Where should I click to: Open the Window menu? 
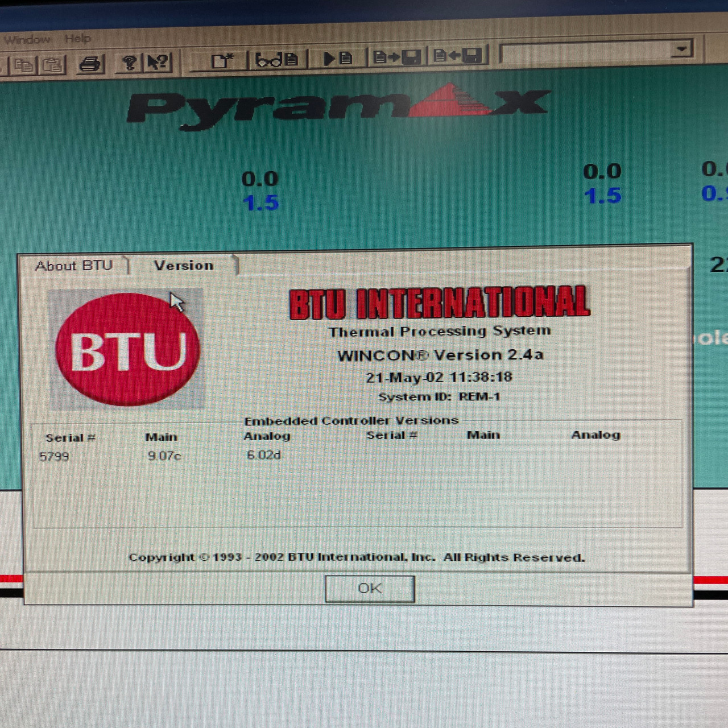coord(27,39)
